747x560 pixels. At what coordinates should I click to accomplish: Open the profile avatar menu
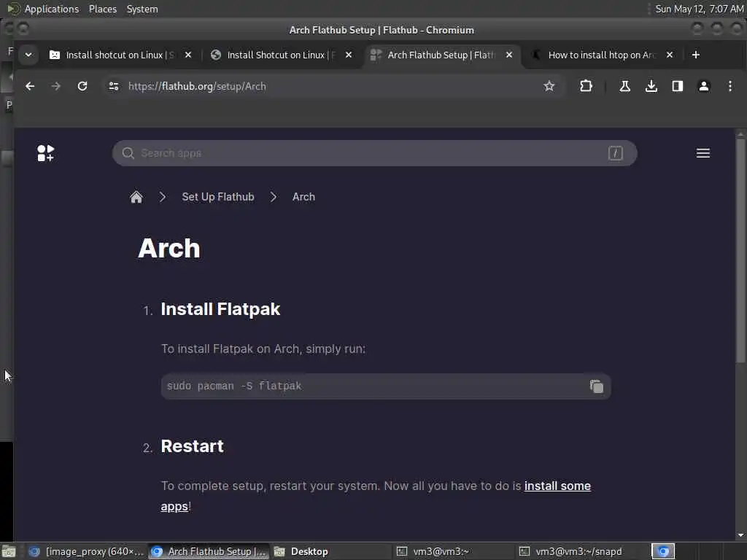click(x=704, y=86)
